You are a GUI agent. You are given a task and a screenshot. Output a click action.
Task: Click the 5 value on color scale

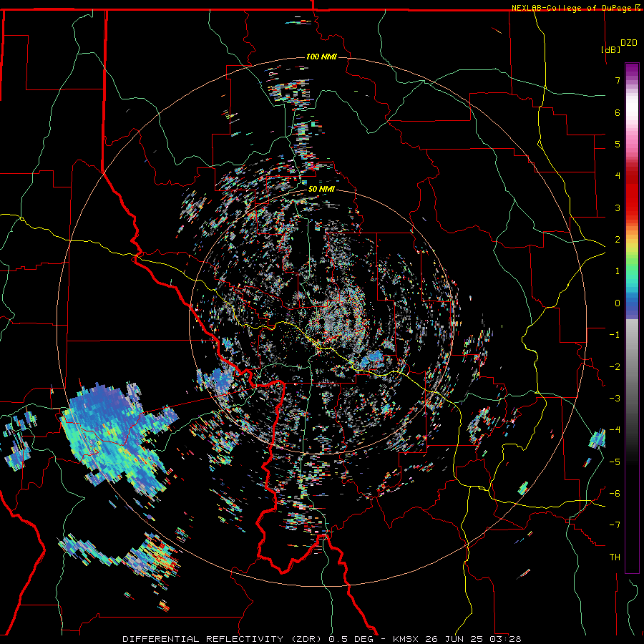click(618, 144)
